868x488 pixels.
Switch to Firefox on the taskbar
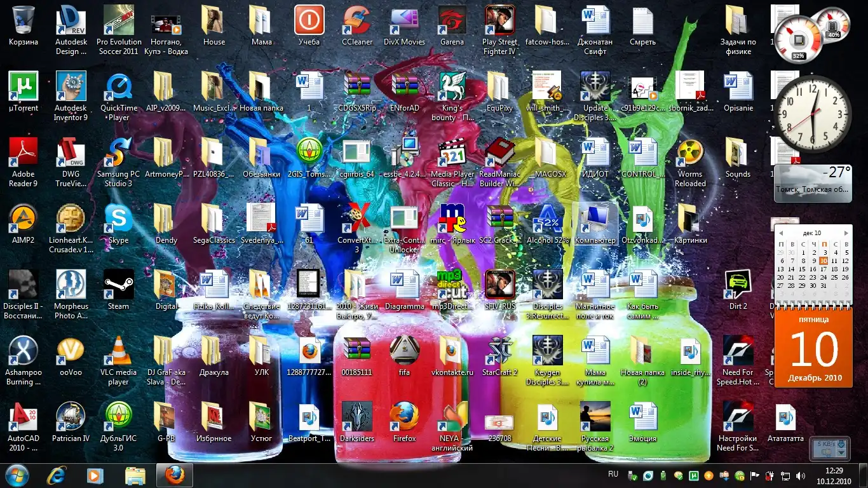coord(174,475)
